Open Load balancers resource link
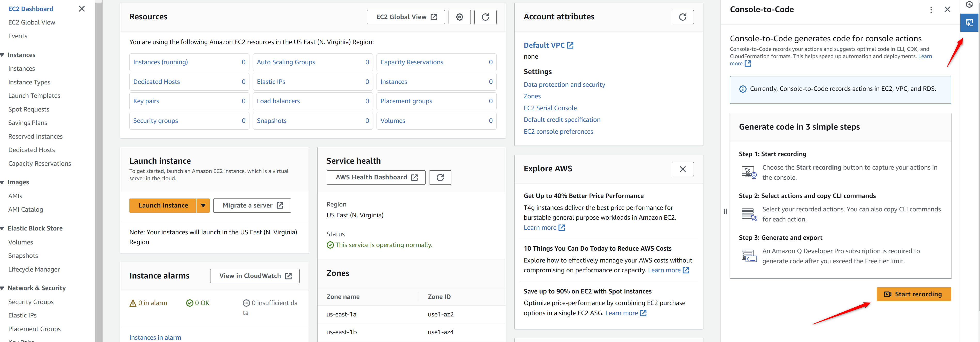 [278, 101]
